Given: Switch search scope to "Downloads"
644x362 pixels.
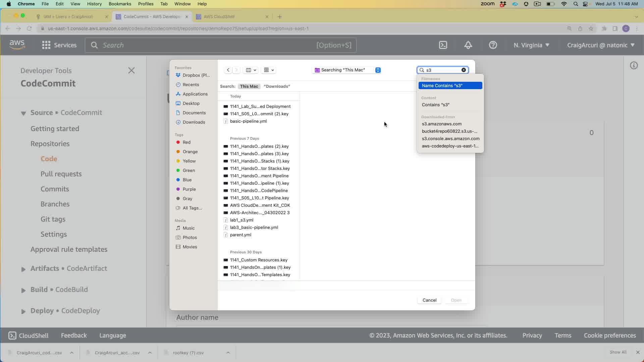Looking at the screenshot, I should (277, 86).
